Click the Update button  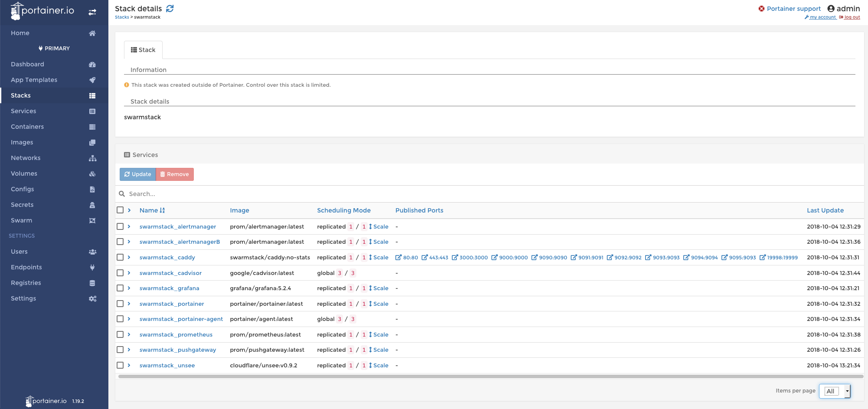pyautogui.click(x=137, y=174)
